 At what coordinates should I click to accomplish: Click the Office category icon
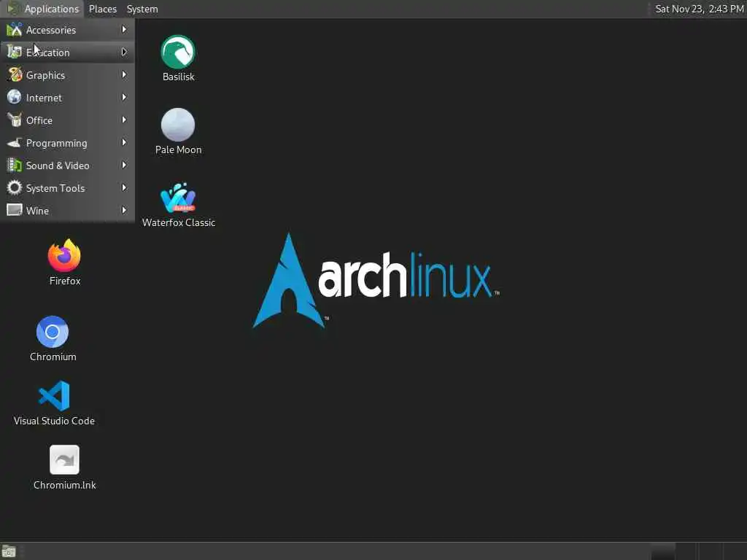tap(15, 120)
